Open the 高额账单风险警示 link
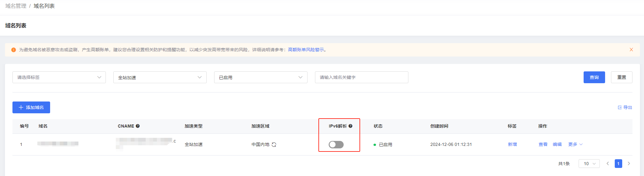The width and height of the screenshot is (644, 176). (306, 50)
